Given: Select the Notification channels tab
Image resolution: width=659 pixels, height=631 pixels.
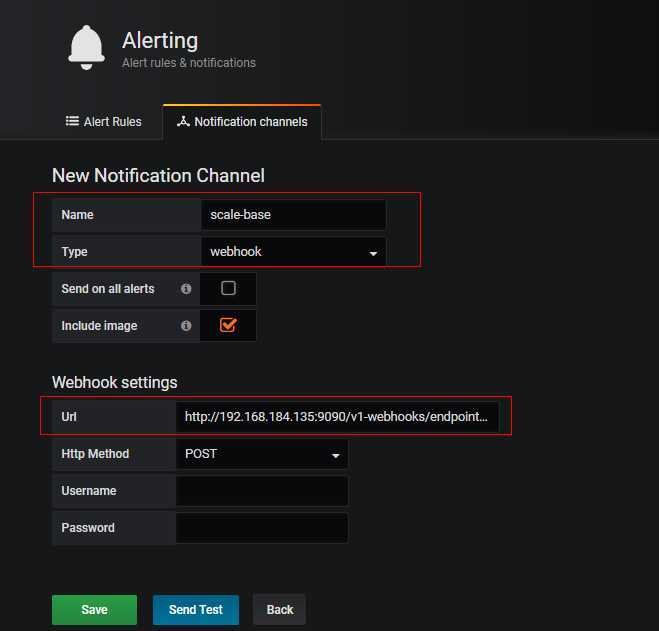Looking at the screenshot, I should point(242,121).
